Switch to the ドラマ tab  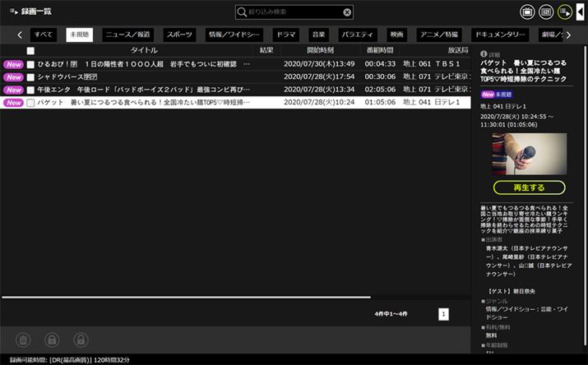[285, 35]
